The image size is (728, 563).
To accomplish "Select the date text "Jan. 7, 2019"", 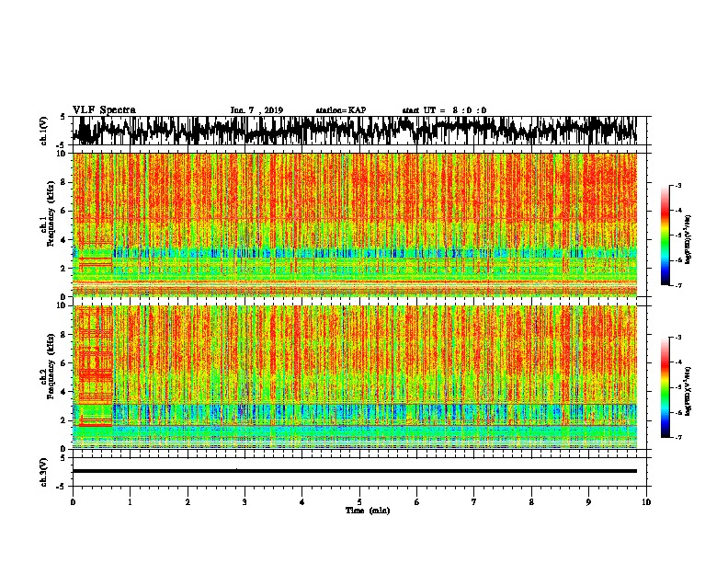I will click(x=256, y=110).
